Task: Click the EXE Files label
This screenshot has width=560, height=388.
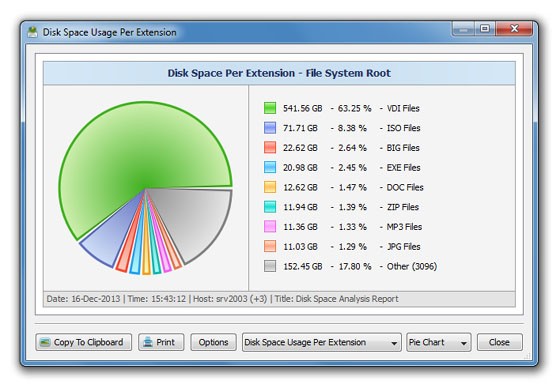Action: [404, 168]
